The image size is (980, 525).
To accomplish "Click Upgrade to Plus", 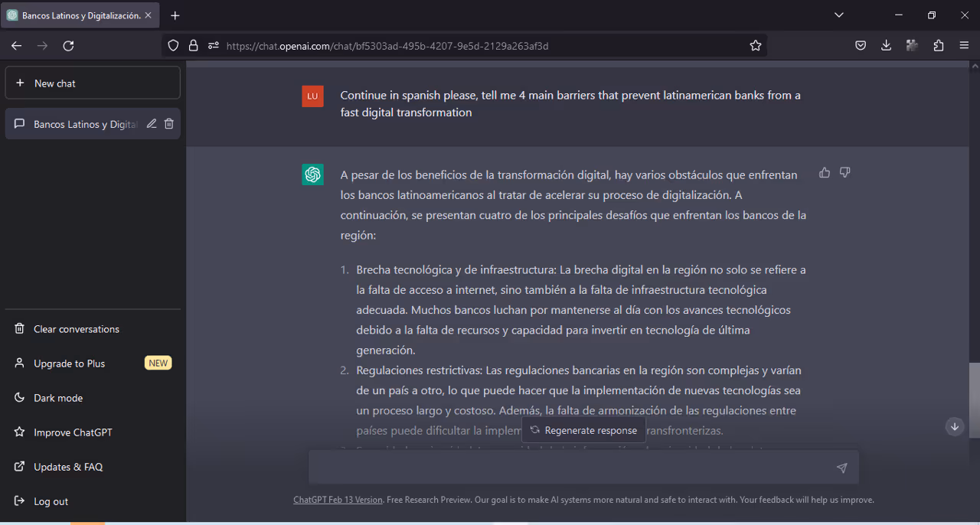I will (93, 364).
